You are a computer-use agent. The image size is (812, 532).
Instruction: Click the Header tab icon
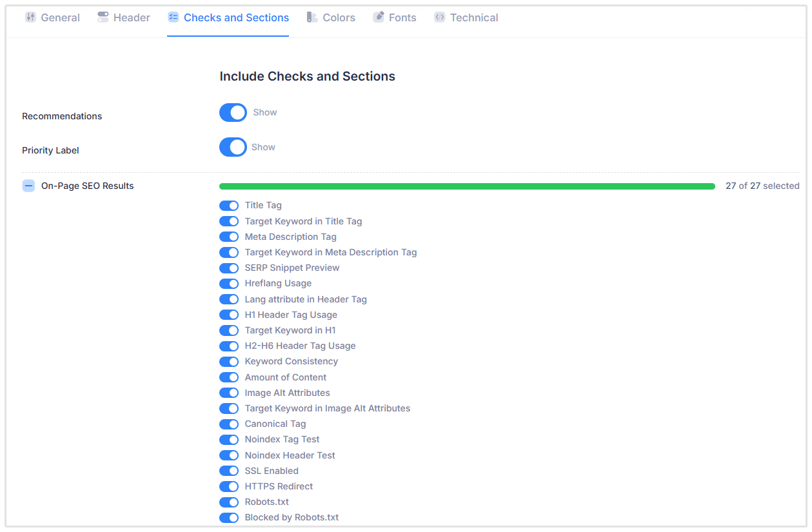103,17
